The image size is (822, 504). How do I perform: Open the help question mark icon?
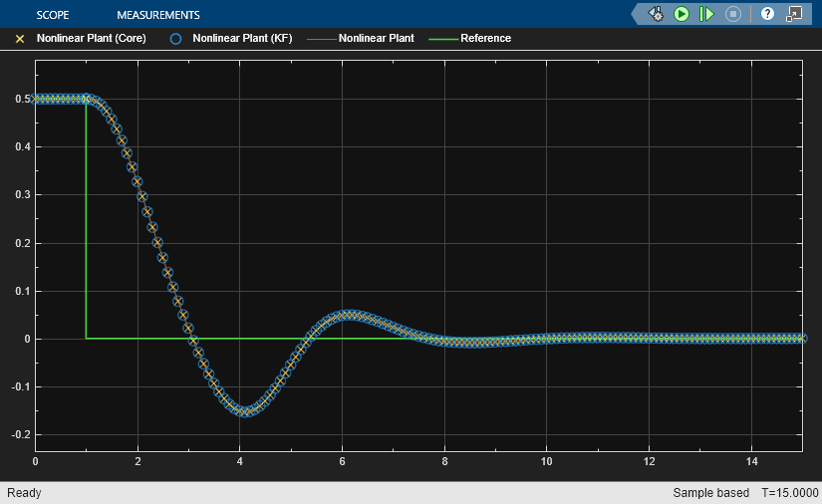(x=767, y=14)
